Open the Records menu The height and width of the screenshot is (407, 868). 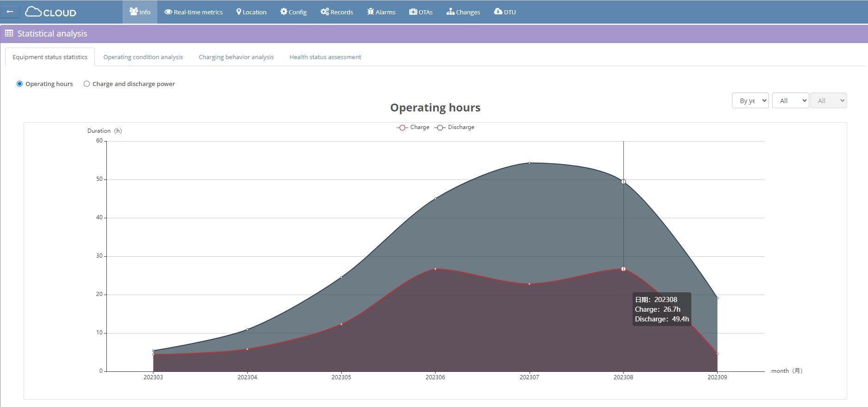[337, 12]
